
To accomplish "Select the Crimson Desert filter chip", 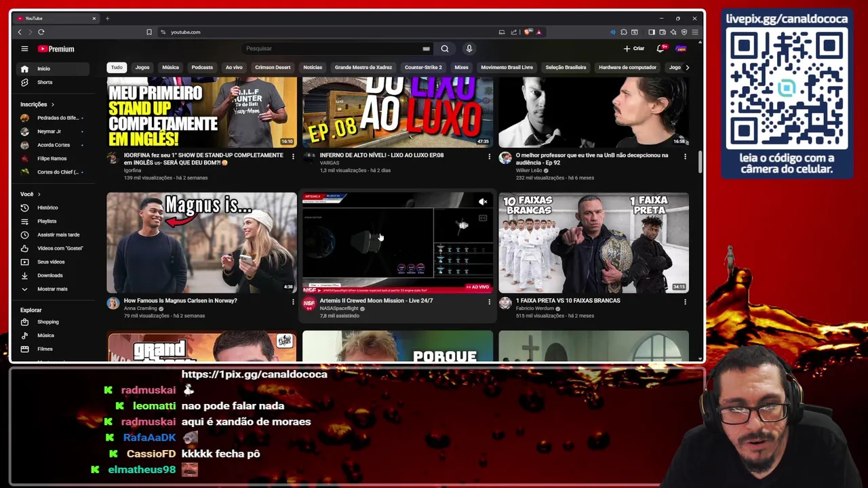I will click(x=273, y=67).
